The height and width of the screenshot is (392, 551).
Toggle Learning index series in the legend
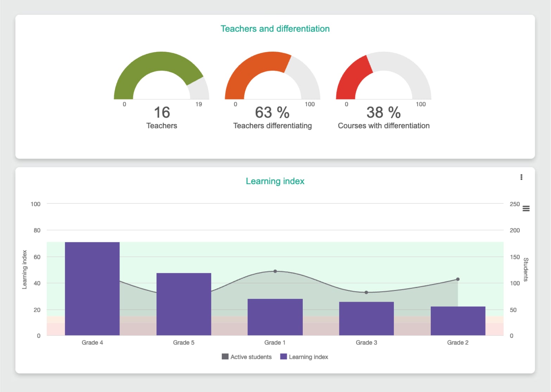[x=308, y=357]
